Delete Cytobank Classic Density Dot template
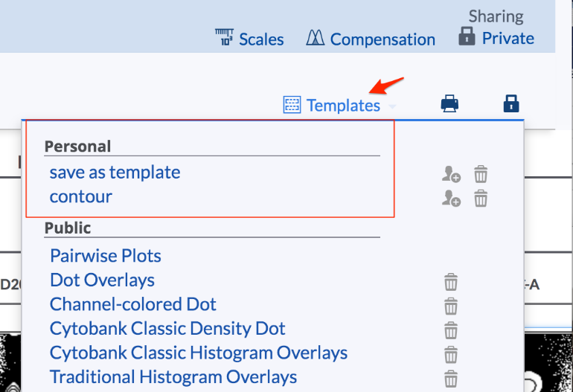The width and height of the screenshot is (573, 392). click(x=450, y=330)
